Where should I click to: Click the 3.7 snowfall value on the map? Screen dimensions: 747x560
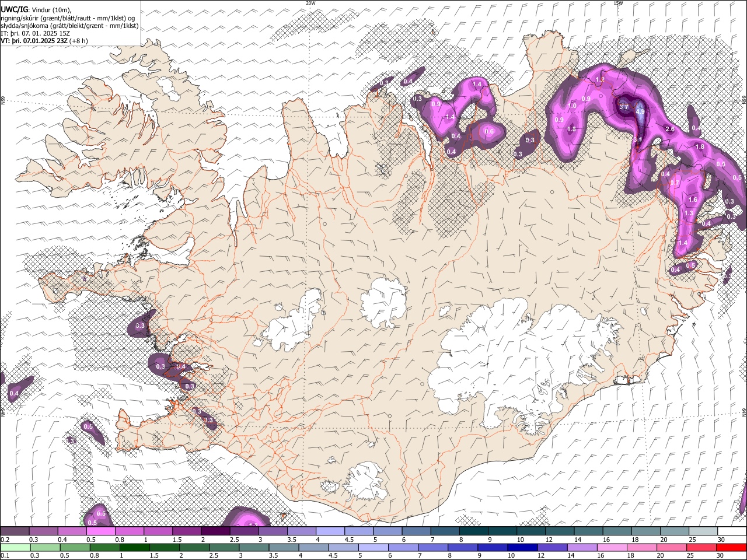[623, 107]
